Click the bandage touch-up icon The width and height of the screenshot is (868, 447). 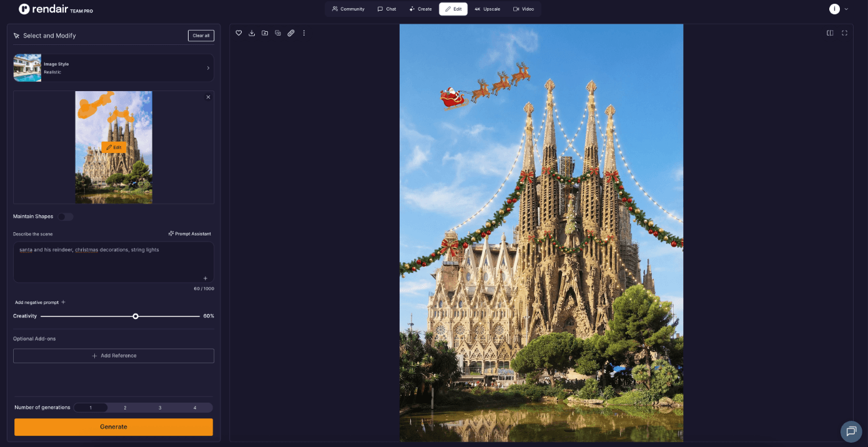click(x=291, y=33)
